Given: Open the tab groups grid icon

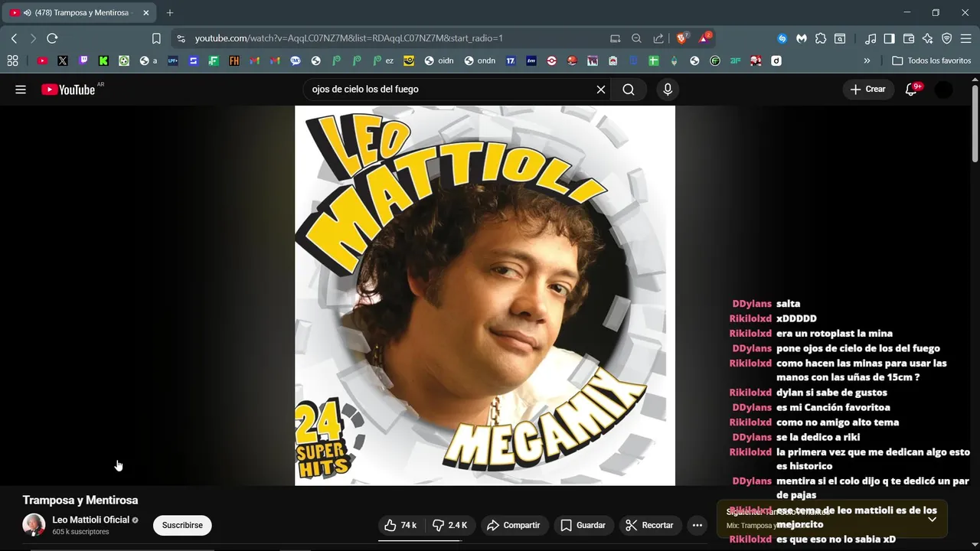Looking at the screenshot, I should 12,60.
